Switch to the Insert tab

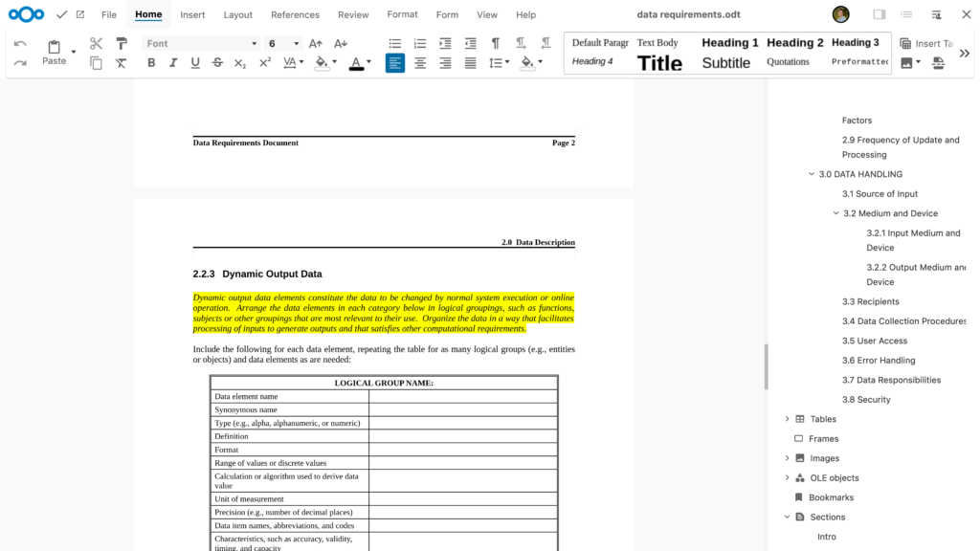pos(192,14)
